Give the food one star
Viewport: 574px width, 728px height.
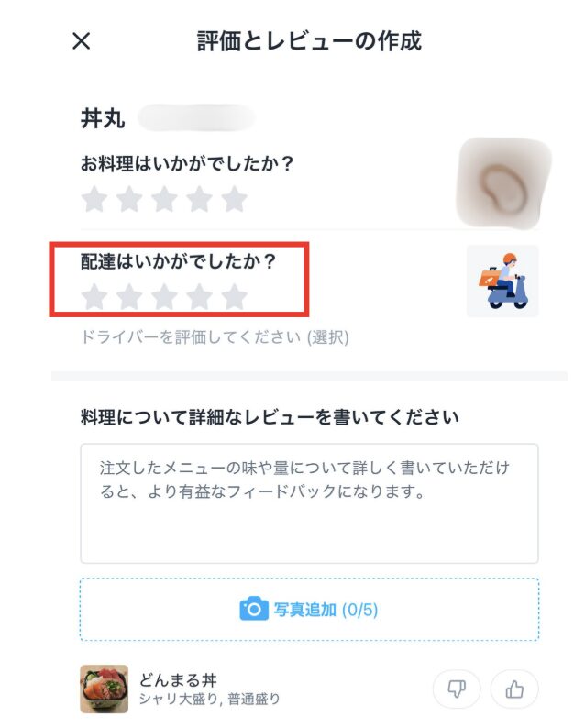pos(94,199)
